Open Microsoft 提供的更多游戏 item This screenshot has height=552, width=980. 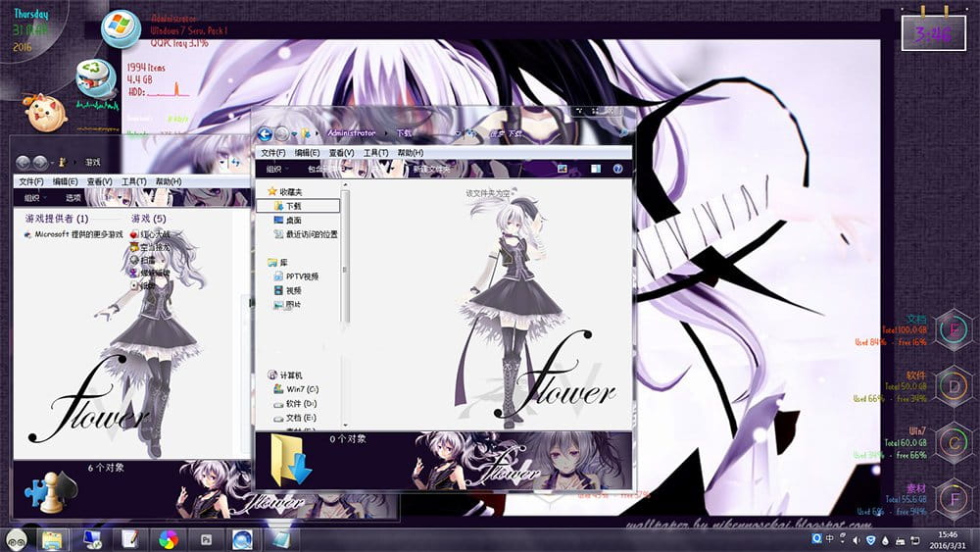point(73,234)
